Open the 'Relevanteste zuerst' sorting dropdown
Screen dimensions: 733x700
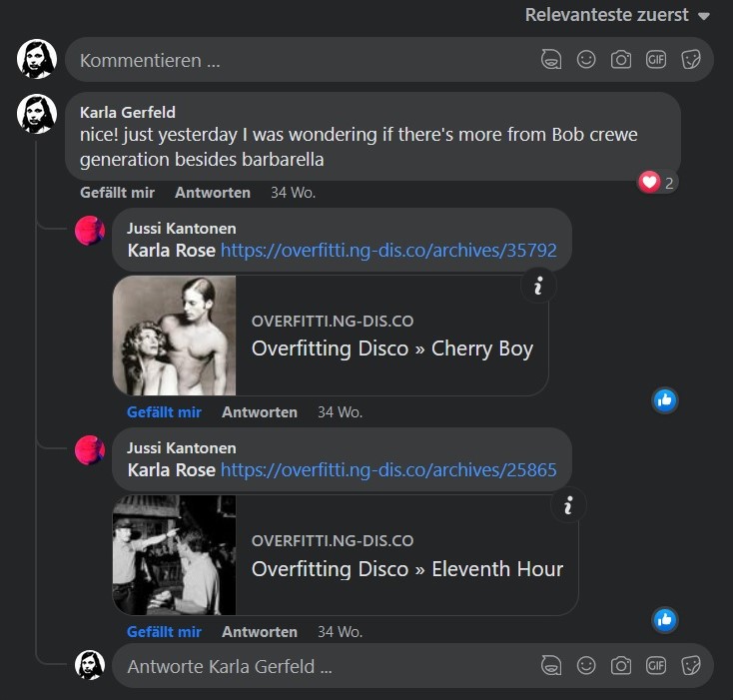pyautogui.click(x=617, y=15)
